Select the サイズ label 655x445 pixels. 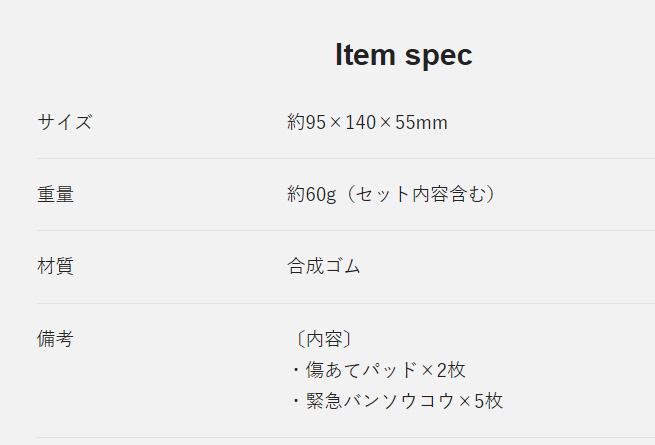coord(65,122)
